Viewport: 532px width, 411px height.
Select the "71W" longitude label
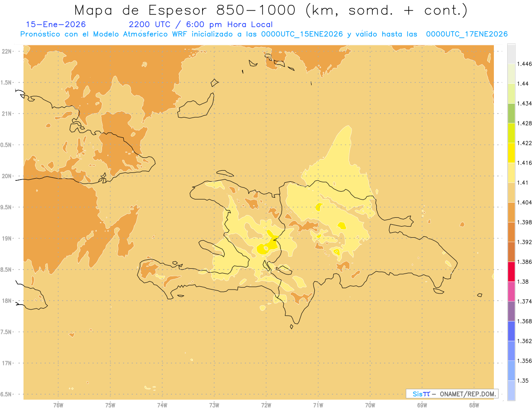318,405
